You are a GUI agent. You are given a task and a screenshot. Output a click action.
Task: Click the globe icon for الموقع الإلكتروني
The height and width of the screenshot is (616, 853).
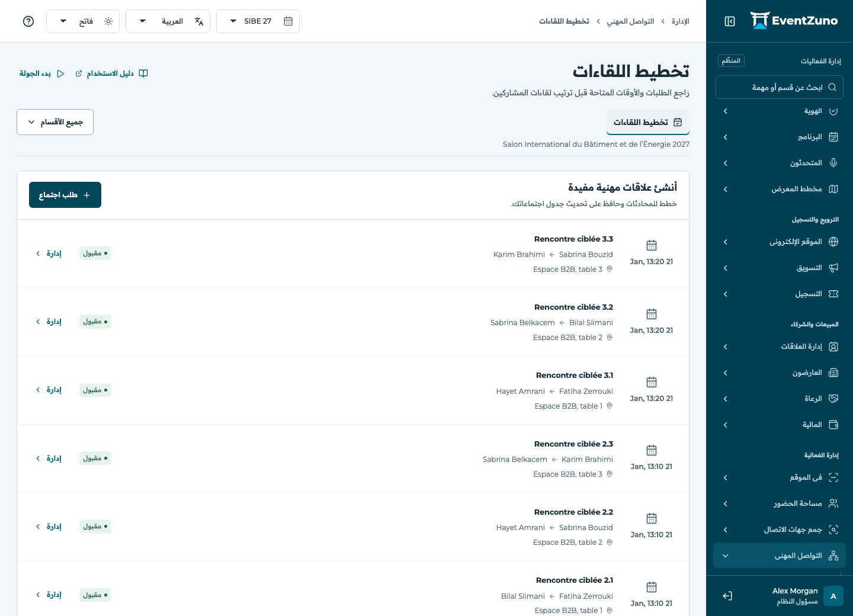click(x=833, y=242)
